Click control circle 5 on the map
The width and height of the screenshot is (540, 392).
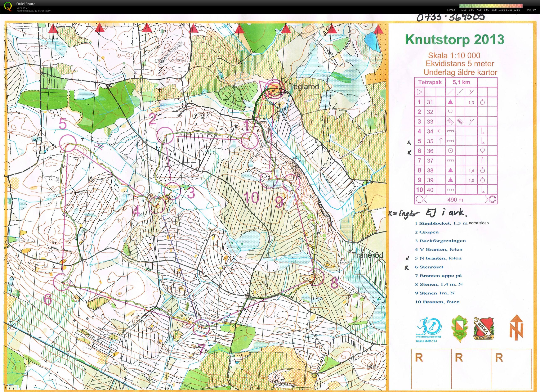68,143
